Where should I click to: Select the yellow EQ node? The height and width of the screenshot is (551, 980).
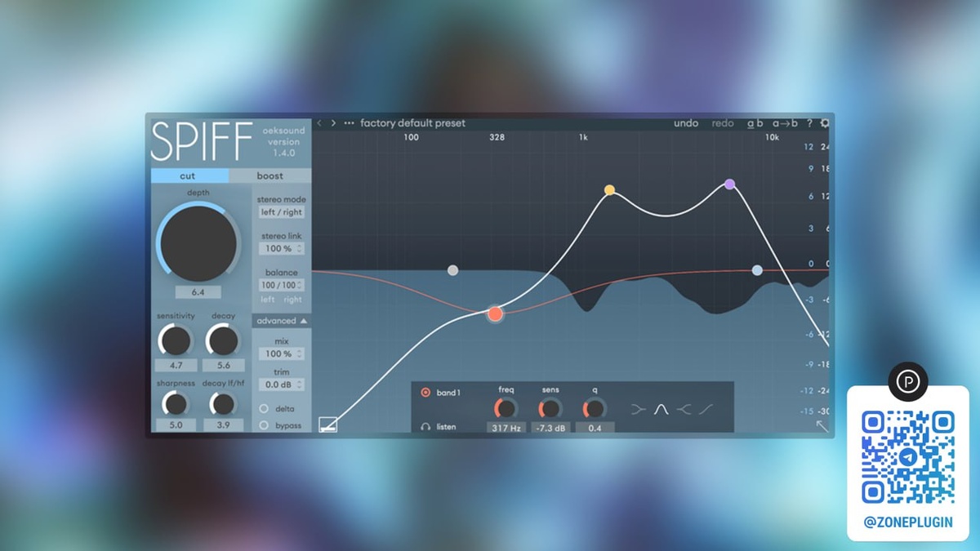pos(609,189)
